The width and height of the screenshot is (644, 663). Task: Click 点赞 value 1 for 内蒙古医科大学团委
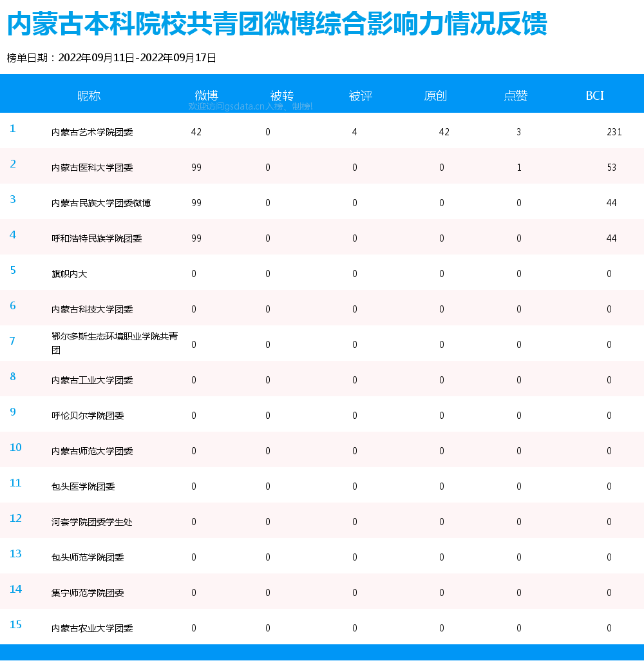(x=519, y=168)
